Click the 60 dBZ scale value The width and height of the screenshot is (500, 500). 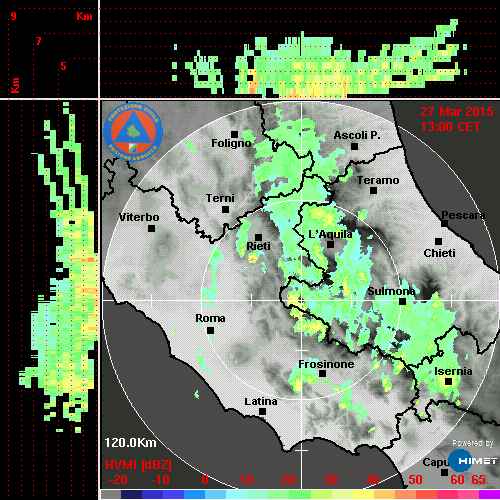click(x=457, y=480)
